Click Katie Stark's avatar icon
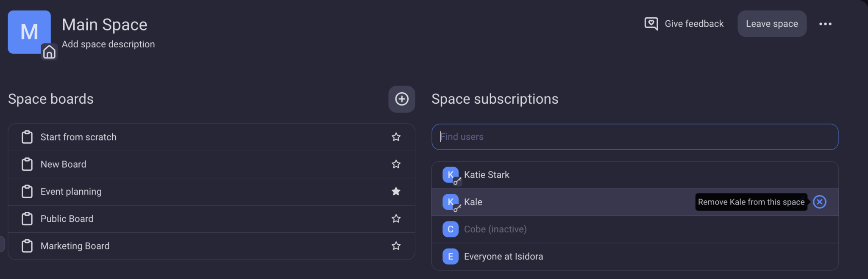 pyautogui.click(x=451, y=175)
